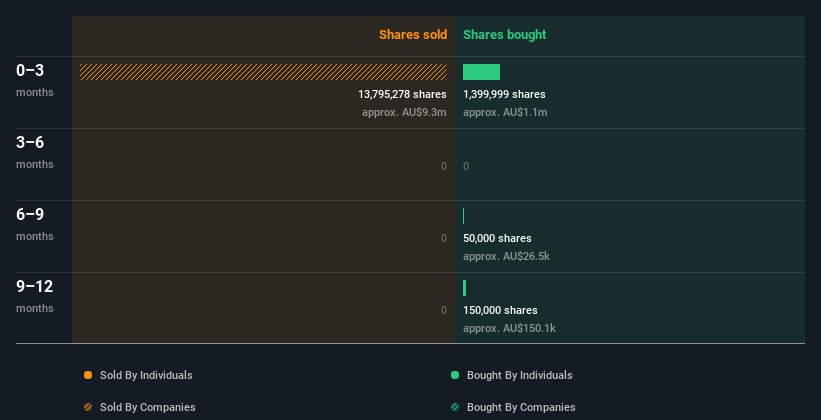Click the 6–9 months row label
The width and height of the screenshot is (821, 420).
[x=35, y=224]
